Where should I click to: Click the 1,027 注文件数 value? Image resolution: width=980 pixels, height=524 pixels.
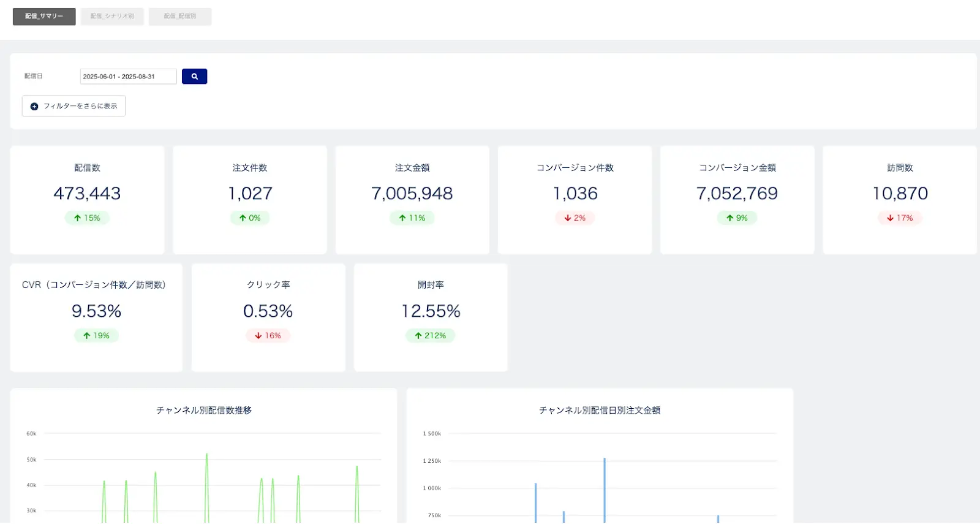[x=250, y=194]
